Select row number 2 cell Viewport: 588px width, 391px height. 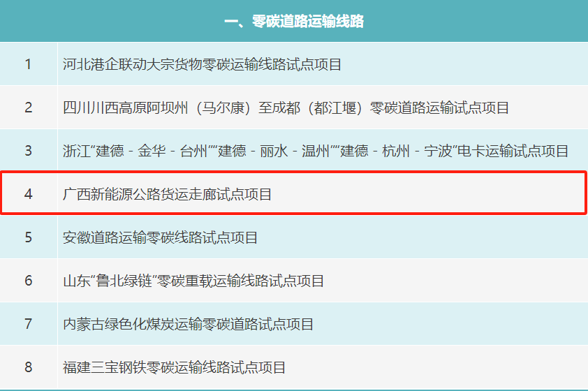pos(28,108)
